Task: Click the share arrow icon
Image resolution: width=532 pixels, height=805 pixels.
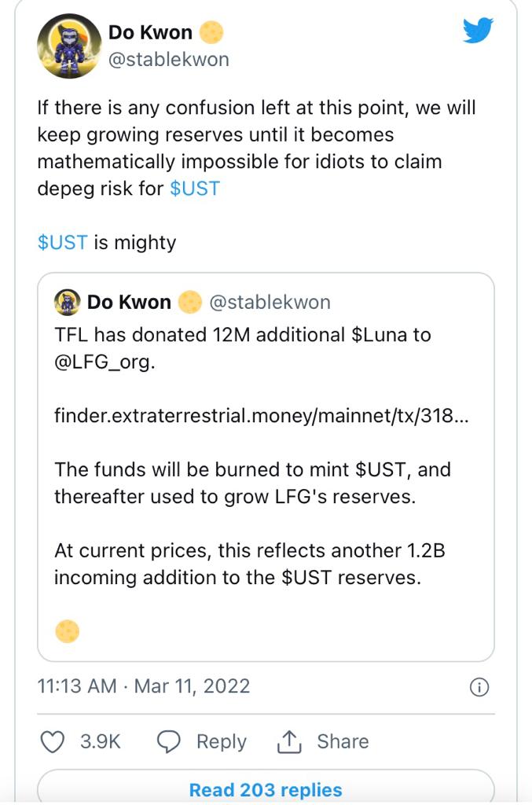Action: (291, 741)
